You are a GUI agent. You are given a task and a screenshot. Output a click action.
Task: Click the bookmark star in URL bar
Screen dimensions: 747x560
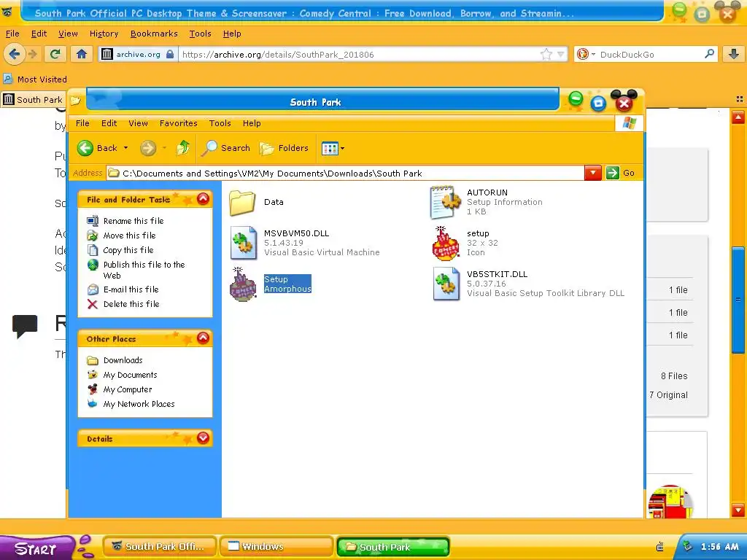point(546,54)
